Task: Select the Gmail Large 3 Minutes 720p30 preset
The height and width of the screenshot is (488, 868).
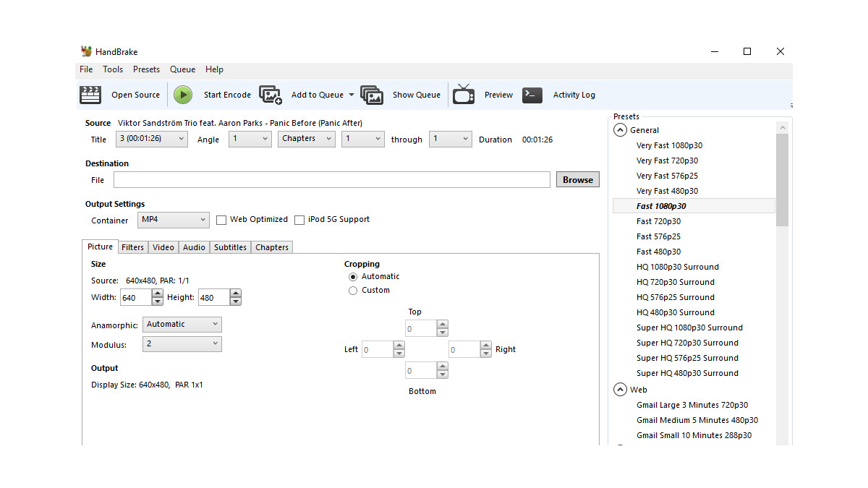Action: click(692, 405)
